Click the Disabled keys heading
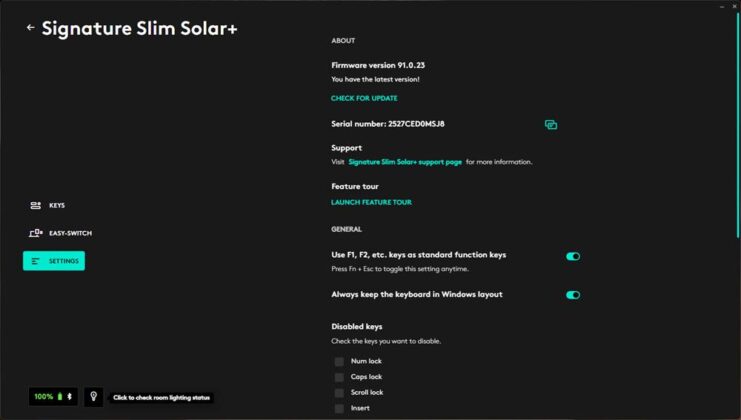This screenshot has height=420, width=741. coord(357,326)
